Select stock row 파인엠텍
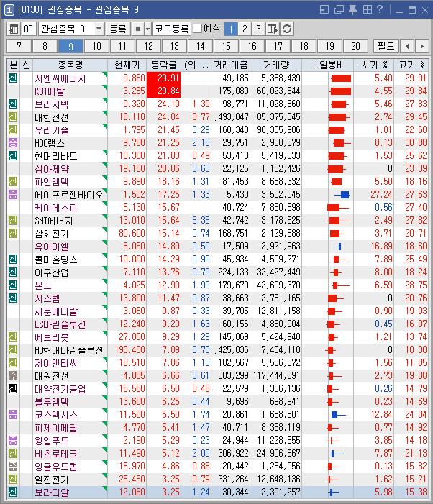 click(x=218, y=182)
